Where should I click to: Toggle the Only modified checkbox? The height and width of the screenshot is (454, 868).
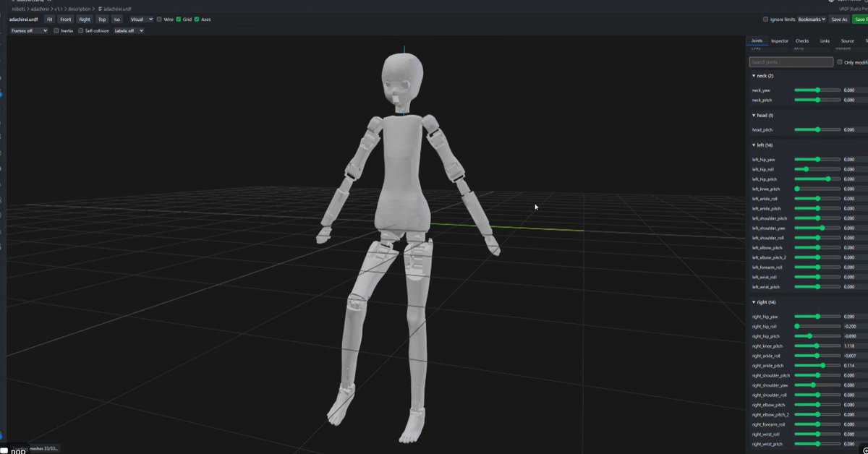tap(840, 62)
